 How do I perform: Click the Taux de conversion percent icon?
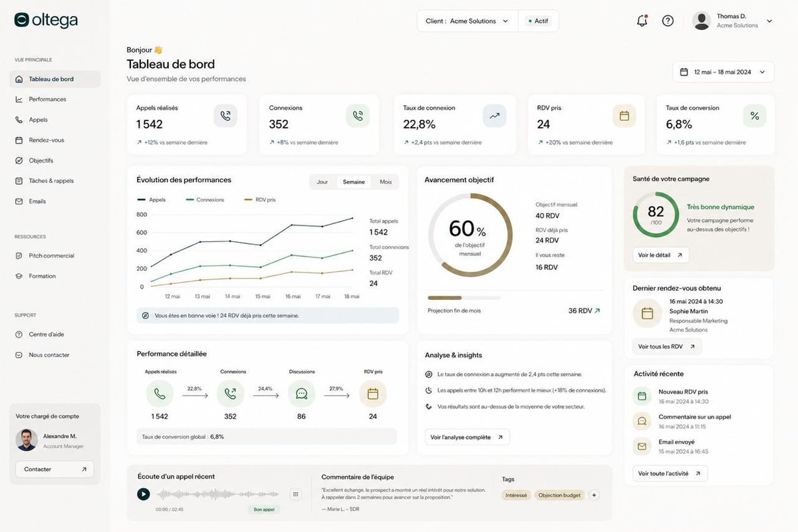[x=755, y=116]
